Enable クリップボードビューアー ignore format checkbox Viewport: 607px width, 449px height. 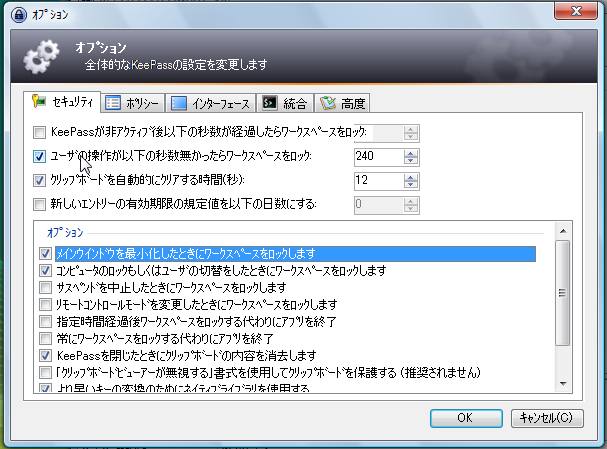coord(45,372)
